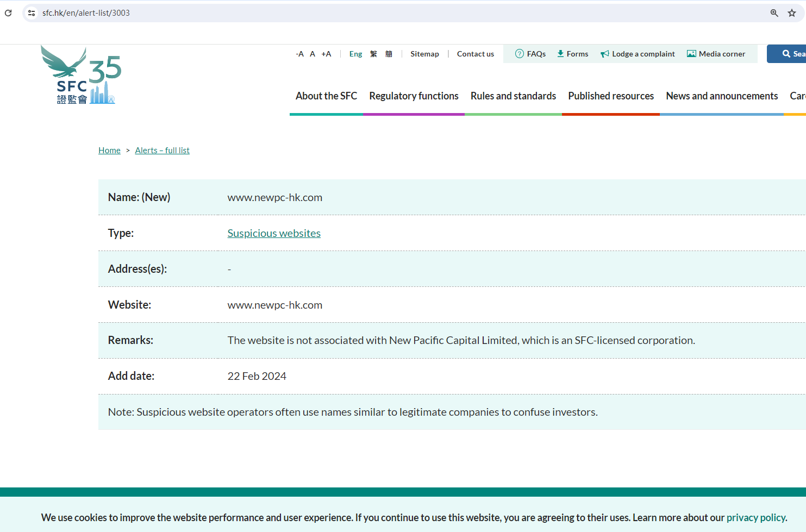Open FAQs with the question mark icon
The image size is (806, 532).
tap(530, 54)
